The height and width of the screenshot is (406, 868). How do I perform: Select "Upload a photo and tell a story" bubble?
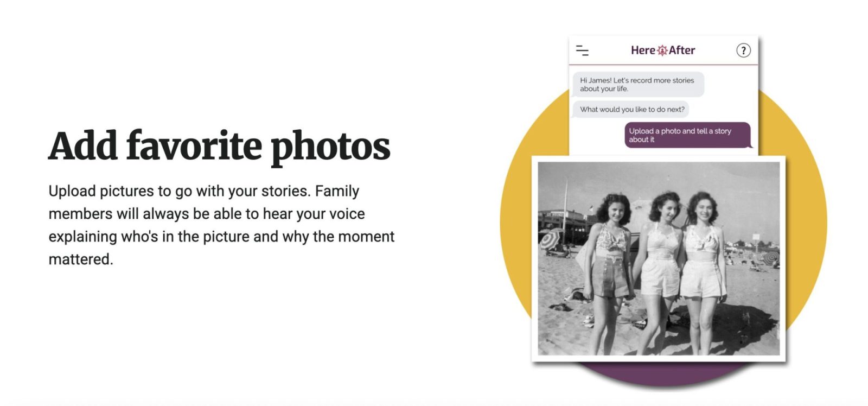687,135
